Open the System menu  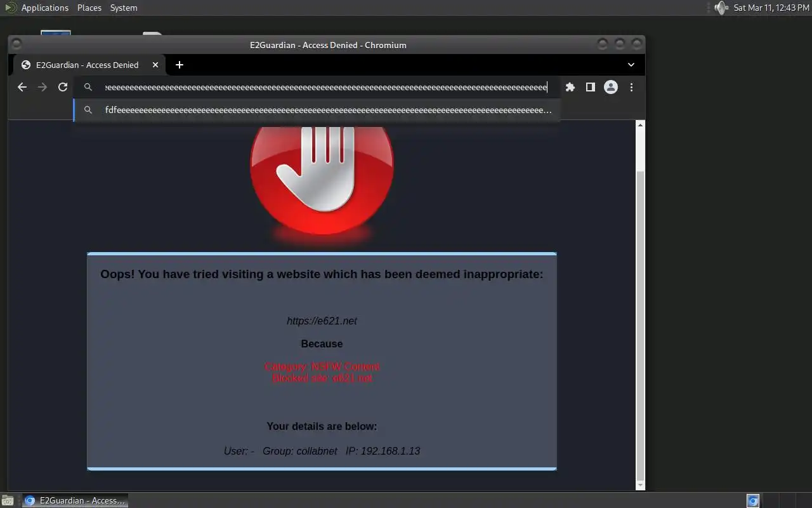(124, 8)
